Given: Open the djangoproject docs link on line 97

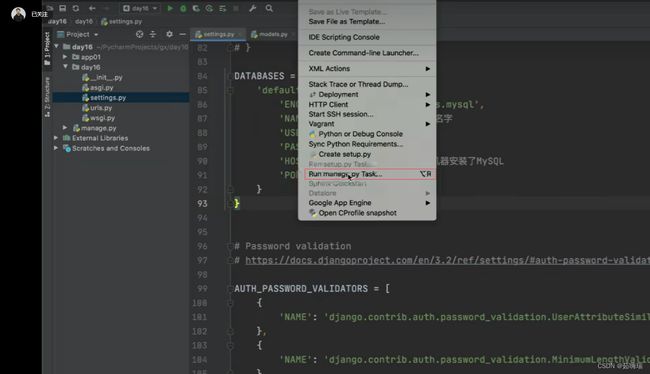Looking at the screenshot, I should click(x=447, y=260).
